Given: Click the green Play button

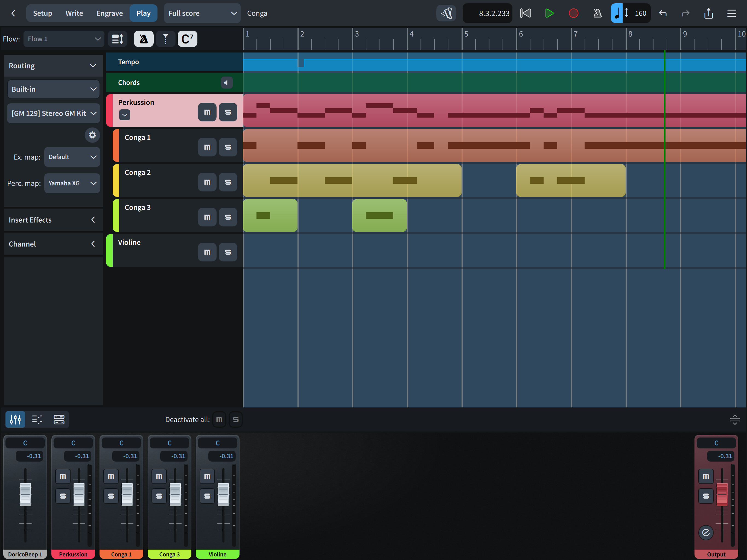Looking at the screenshot, I should (549, 13).
